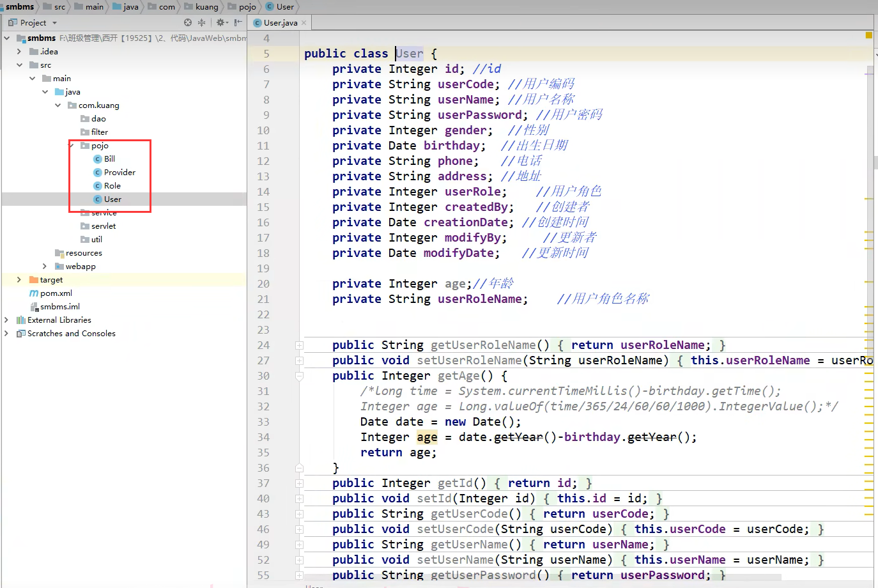The image size is (878, 588).
Task: Expand folded getId method at line 37
Action: coord(299,483)
